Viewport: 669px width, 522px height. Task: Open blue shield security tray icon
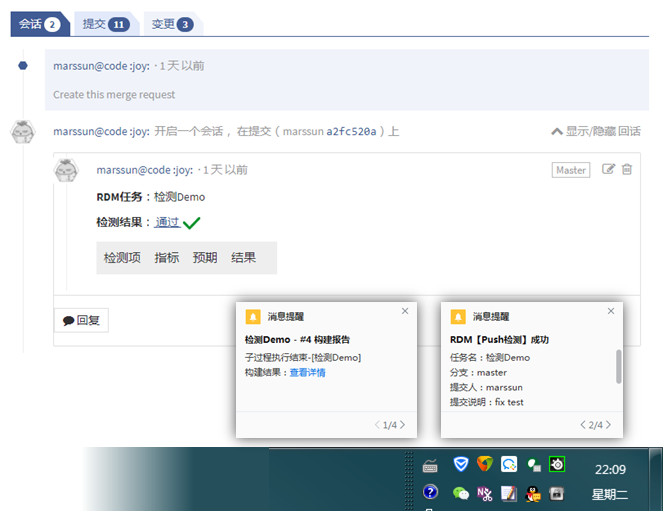coord(461,464)
